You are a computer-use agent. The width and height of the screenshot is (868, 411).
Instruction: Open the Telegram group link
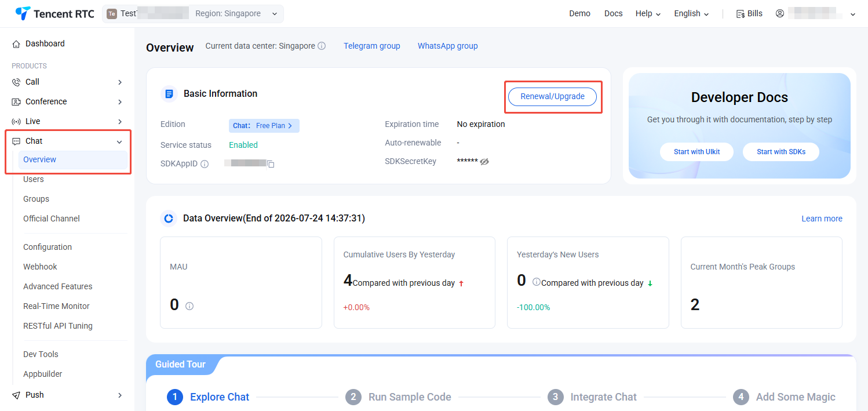coord(371,46)
